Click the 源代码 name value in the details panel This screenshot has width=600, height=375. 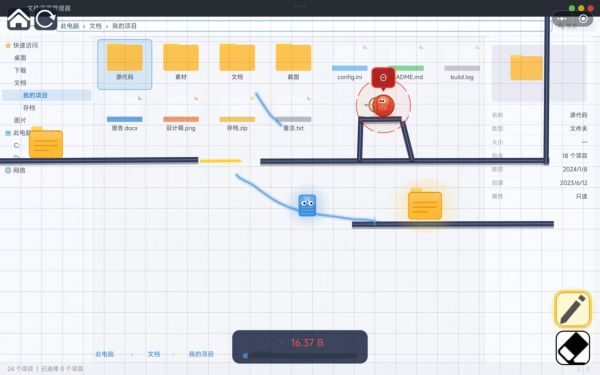pyautogui.click(x=579, y=115)
